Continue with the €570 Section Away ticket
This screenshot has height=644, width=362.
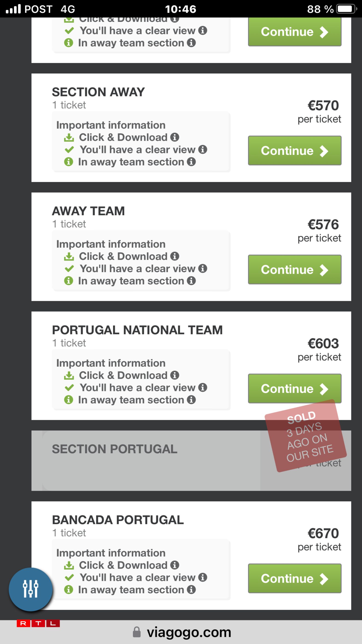(x=294, y=150)
